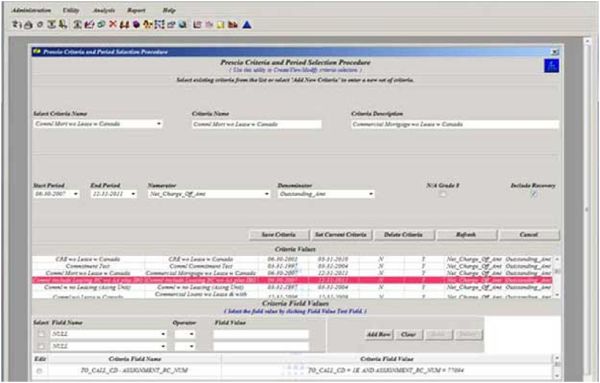Click the Set Current Criteria button

click(x=341, y=235)
